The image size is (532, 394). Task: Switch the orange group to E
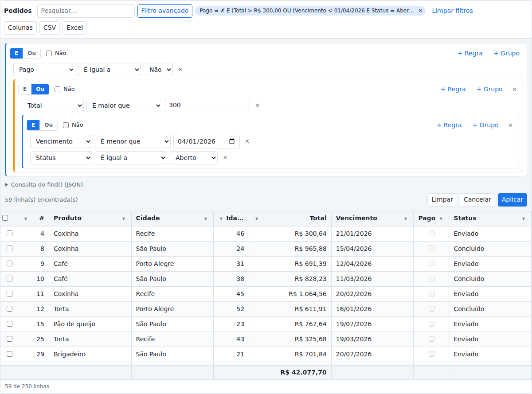coord(25,89)
